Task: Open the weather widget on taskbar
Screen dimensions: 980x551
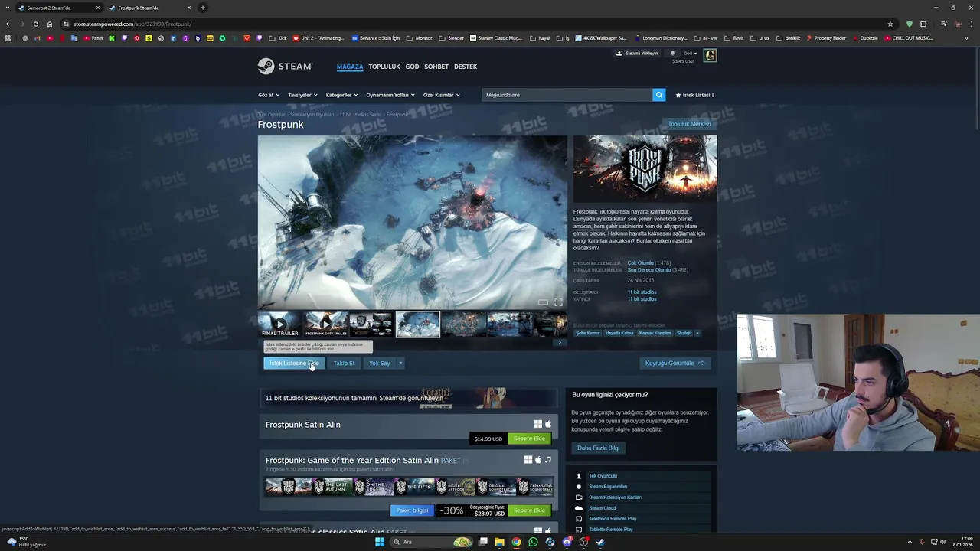Action: [x=27, y=542]
